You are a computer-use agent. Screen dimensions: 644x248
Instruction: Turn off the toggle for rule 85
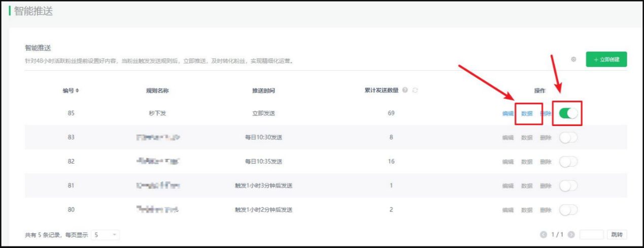tap(568, 113)
